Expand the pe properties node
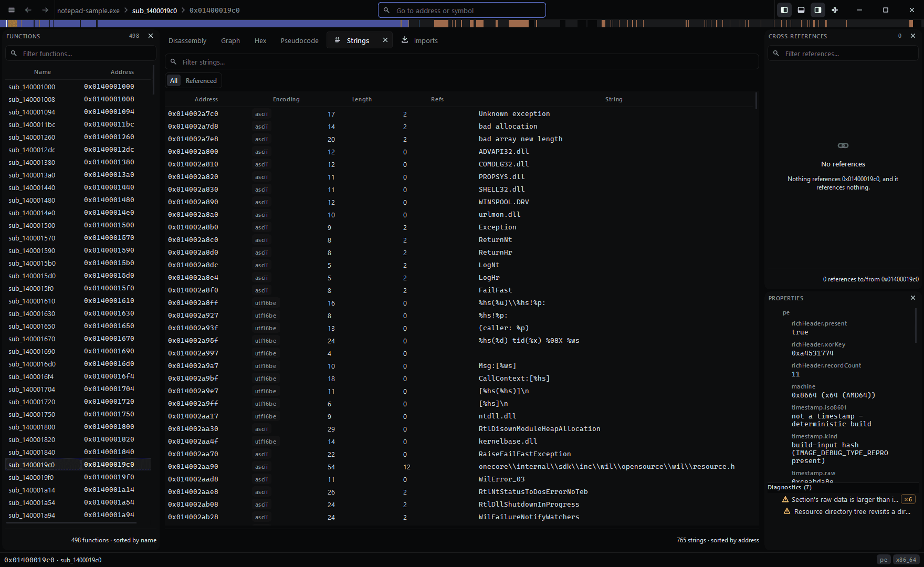This screenshot has width=924, height=567. coord(786,312)
